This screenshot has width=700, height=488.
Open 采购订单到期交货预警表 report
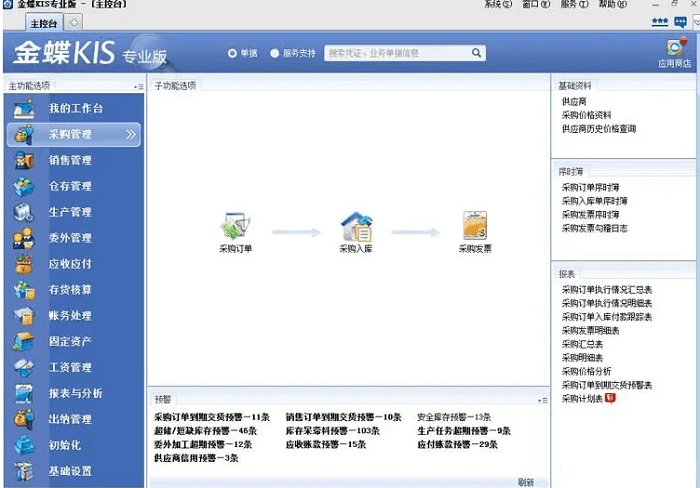point(607,385)
